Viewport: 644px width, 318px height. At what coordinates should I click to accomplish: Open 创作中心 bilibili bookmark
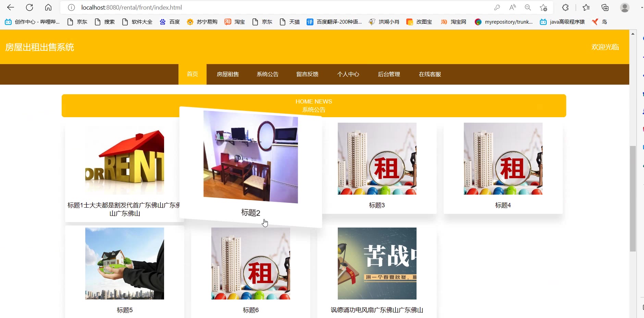point(32,22)
